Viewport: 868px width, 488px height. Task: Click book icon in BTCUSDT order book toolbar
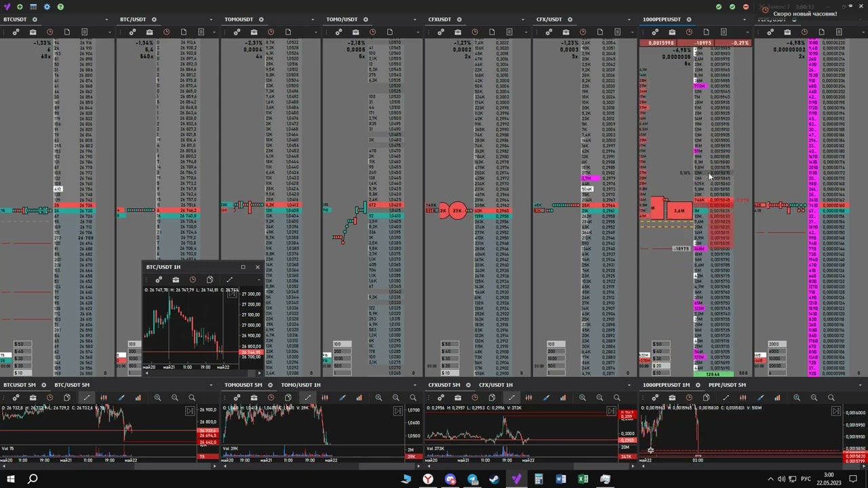pyautogui.click(x=84, y=32)
